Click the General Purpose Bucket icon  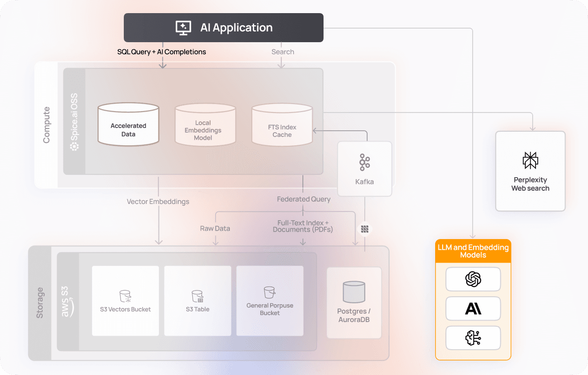[x=270, y=292]
